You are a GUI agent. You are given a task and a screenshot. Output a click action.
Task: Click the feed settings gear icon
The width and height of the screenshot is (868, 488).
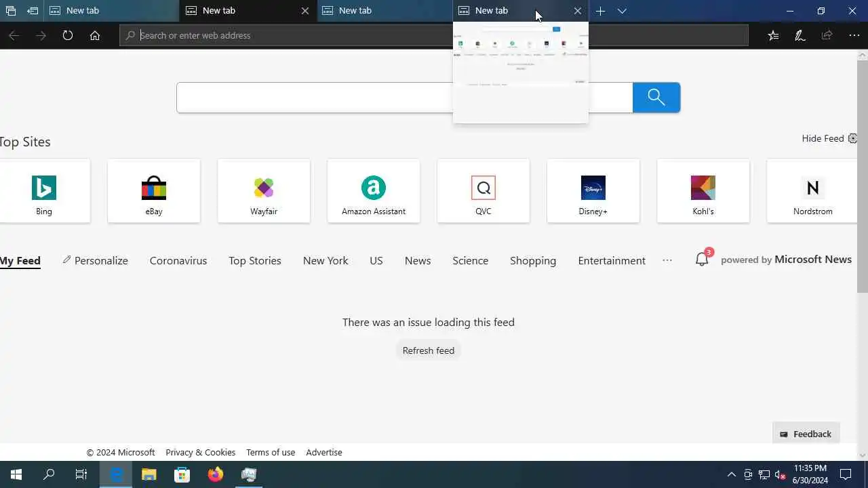852,138
